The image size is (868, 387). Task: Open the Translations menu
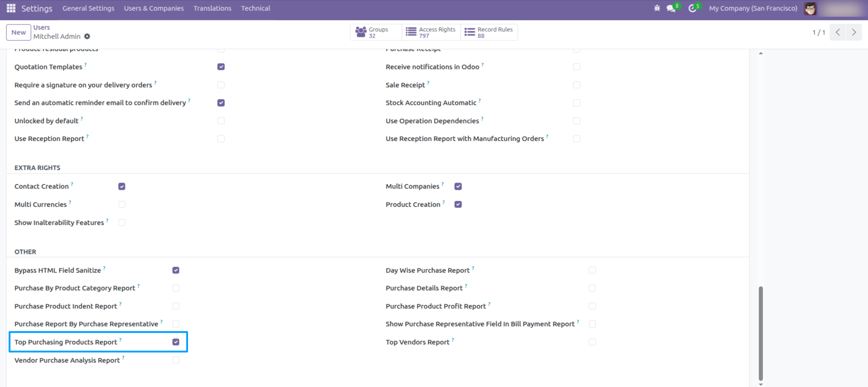(x=212, y=8)
